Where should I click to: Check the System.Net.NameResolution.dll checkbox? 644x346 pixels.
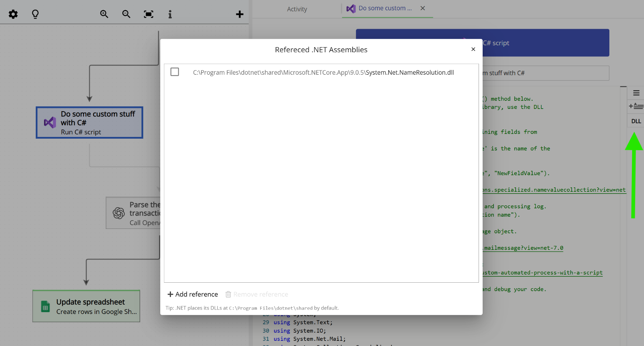(x=175, y=72)
